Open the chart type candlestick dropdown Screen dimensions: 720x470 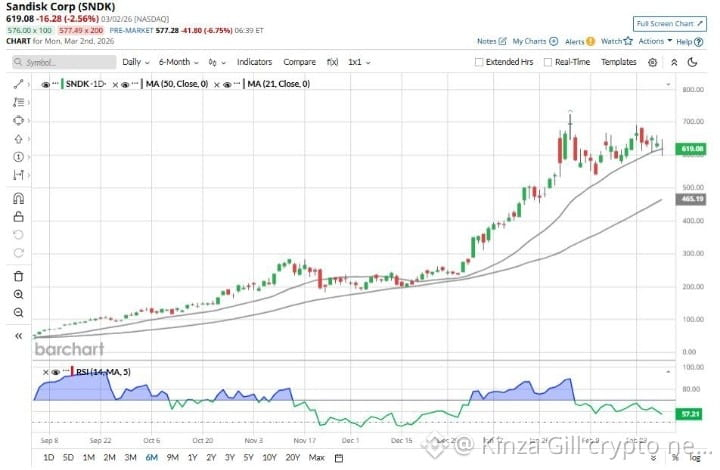(217, 62)
